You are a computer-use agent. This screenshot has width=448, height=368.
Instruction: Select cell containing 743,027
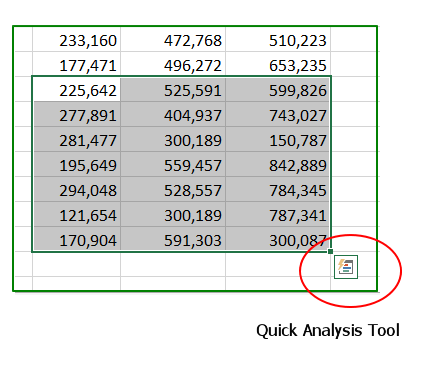(278, 114)
